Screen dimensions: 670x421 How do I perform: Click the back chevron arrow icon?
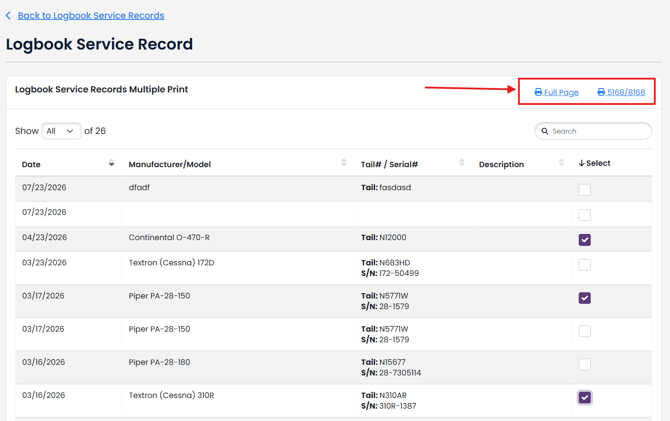[8, 15]
